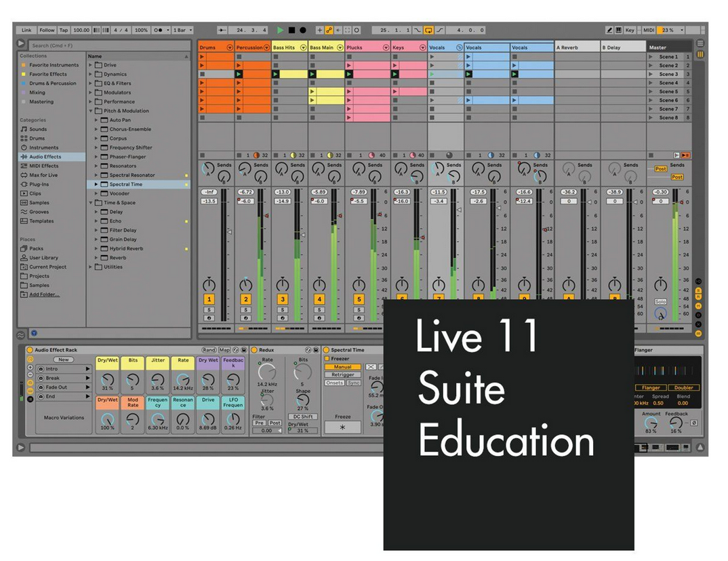This screenshot has height=561, width=728.
Task: Activate MIDI mapping mode
Action: (649, 30)
